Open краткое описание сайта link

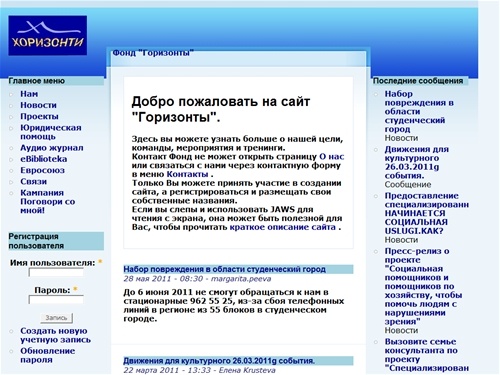point(283,227)
